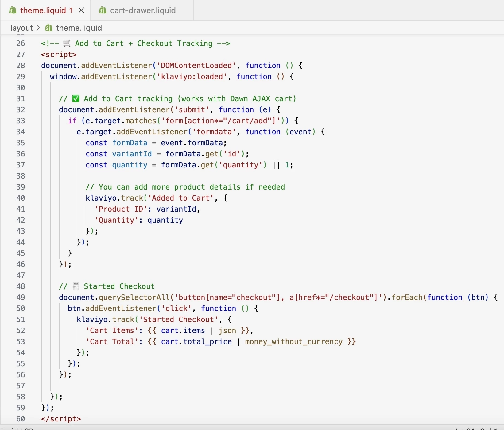
Task: Click cart.total_price liquid expression
Action: pos(196,342)
